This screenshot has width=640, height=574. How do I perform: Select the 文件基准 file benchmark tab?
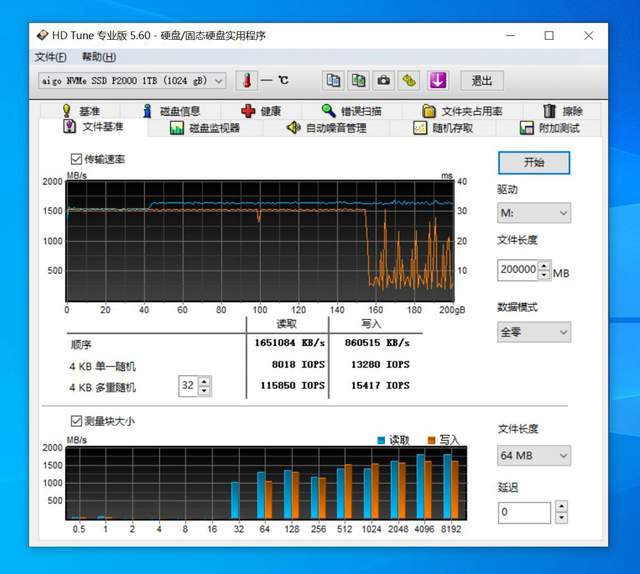tap(93, 127)
